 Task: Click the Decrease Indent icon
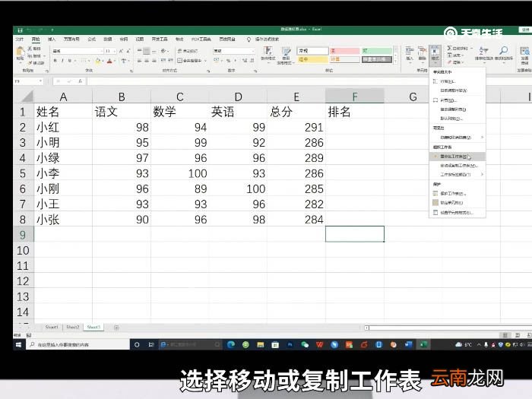pyautogui.click(x=163, y=61)
